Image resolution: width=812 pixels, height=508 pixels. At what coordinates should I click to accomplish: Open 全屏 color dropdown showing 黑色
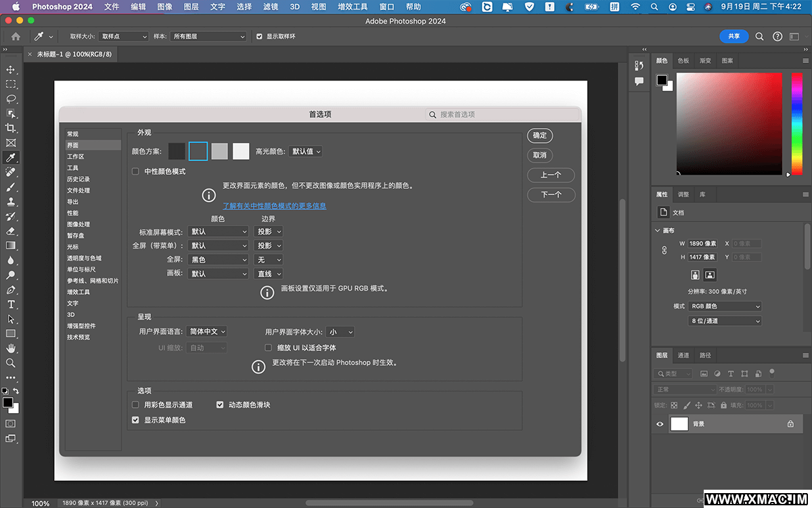pyautogui.click(x=219, y=259)
